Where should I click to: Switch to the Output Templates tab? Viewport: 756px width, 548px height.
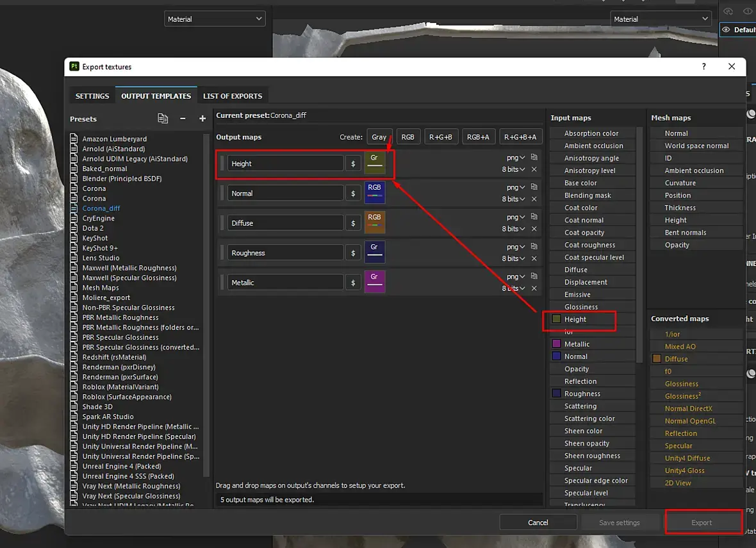[156, 96]
